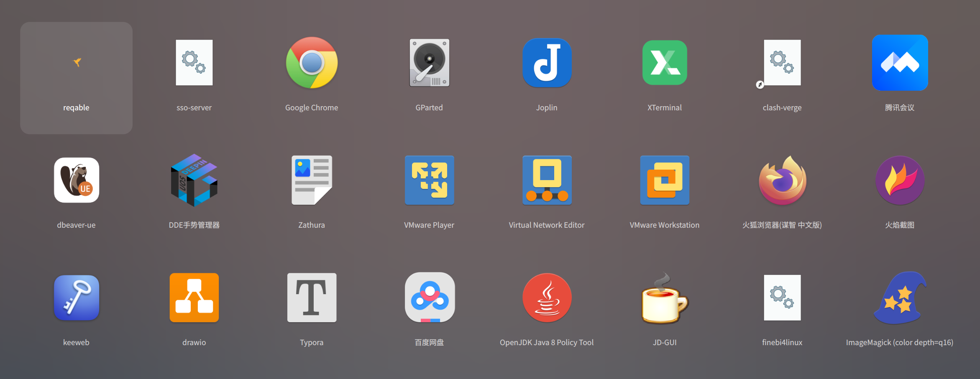Open XTerminal application
The height and width of the screenshot is (379, 980).
tap(664, 63)
